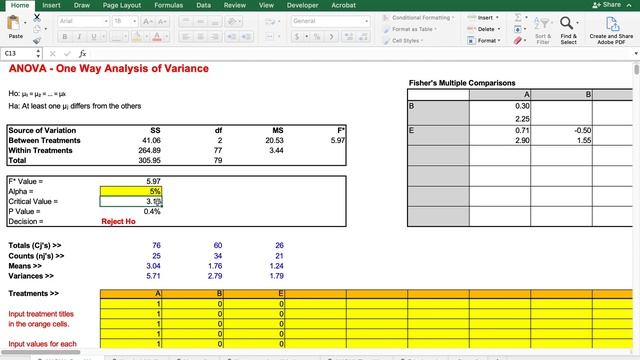This screenshot has width=640, height=360.
Task: Expand the Paste options arrow
Action: pos(25,23)
